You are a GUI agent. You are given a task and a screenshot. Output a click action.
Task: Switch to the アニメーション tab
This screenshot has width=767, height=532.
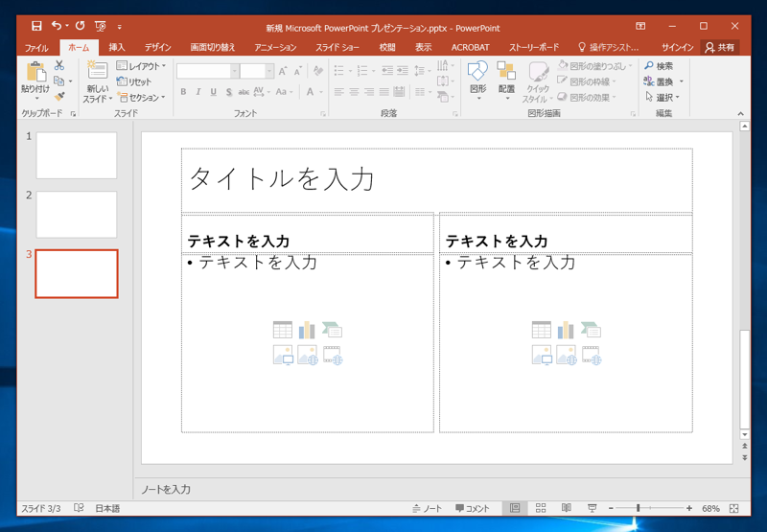[x=275, y=47]
